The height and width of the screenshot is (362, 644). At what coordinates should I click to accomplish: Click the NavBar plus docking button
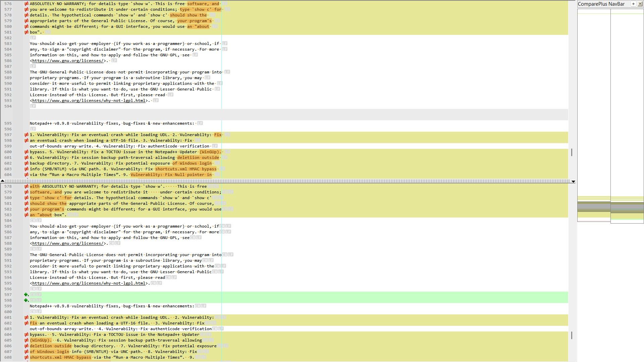pyautogui.click(x=633, y=4)
